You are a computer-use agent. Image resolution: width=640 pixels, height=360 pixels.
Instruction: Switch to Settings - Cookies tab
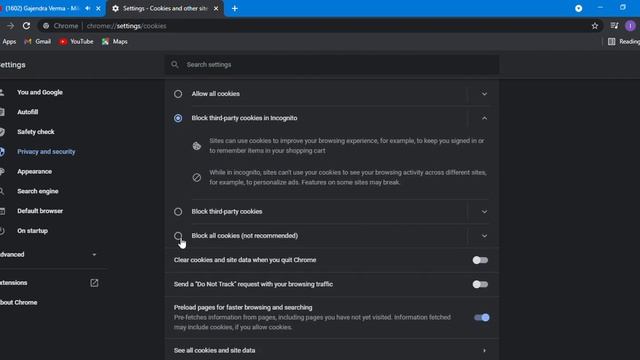[x=165, y=8]
